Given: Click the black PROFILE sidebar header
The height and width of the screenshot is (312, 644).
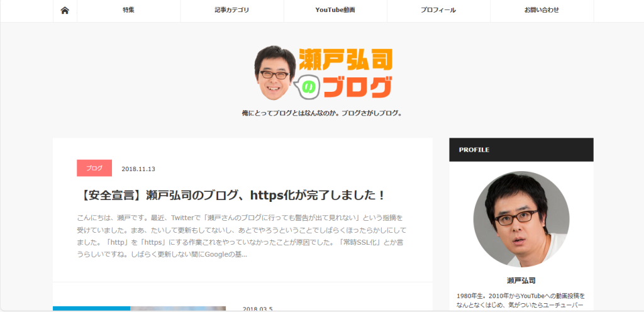Looking at the screenshot, I should (521, 150).
